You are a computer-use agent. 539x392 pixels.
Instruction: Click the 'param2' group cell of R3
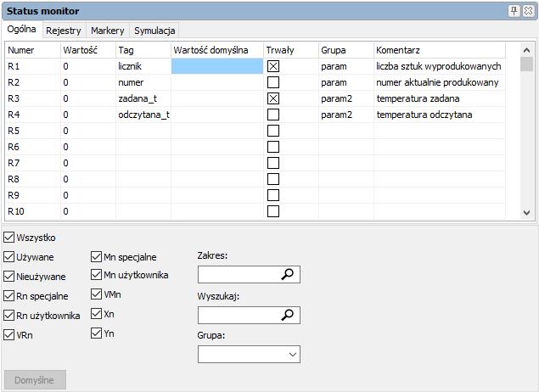point(346,98)
